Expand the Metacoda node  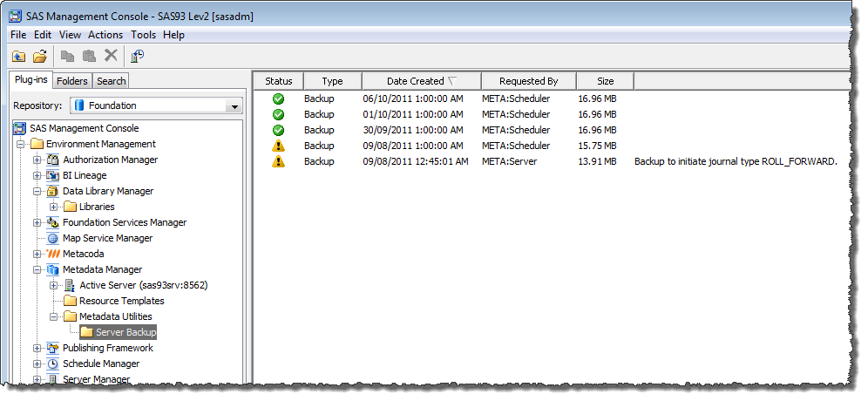(37, 255)
